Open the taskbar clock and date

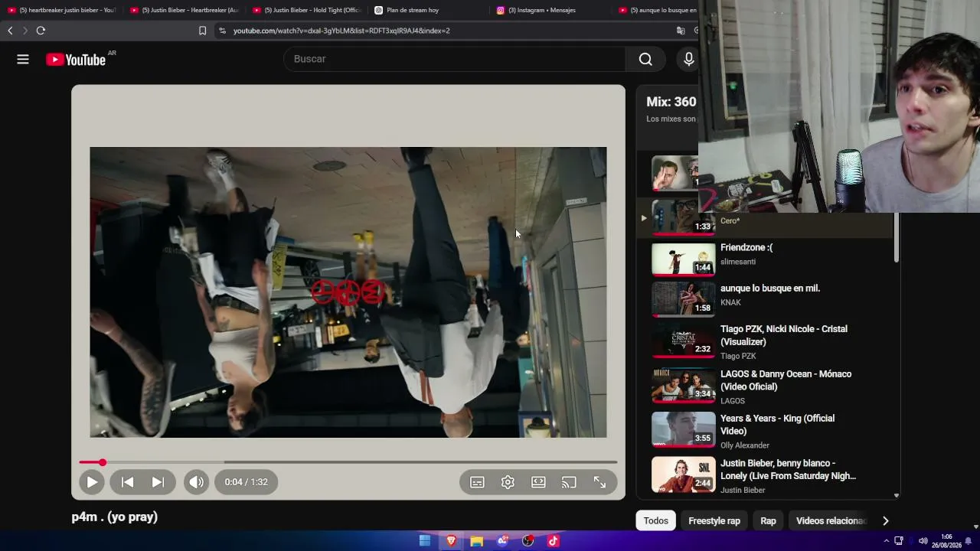coord(946,541)
